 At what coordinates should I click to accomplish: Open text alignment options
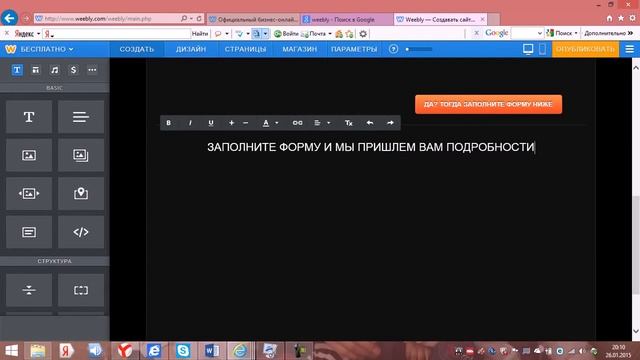tap(317, 123)
